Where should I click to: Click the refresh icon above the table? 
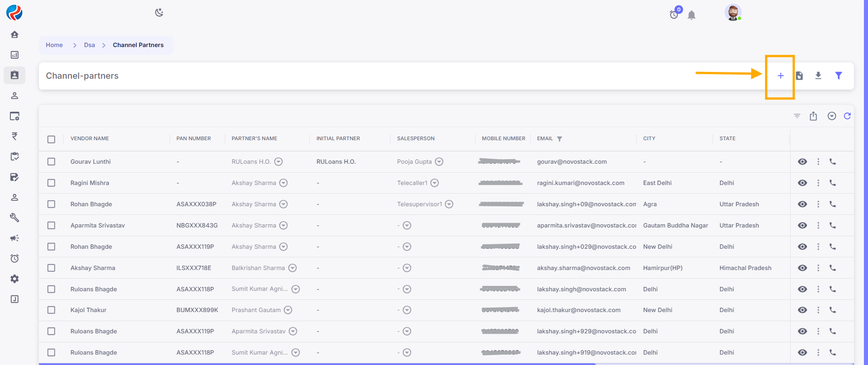pos(847,116)
